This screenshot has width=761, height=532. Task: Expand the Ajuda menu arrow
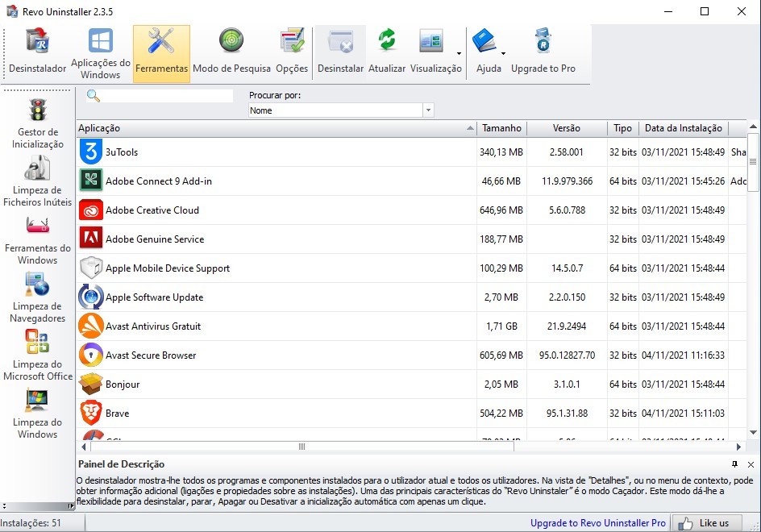click(503, 54)
